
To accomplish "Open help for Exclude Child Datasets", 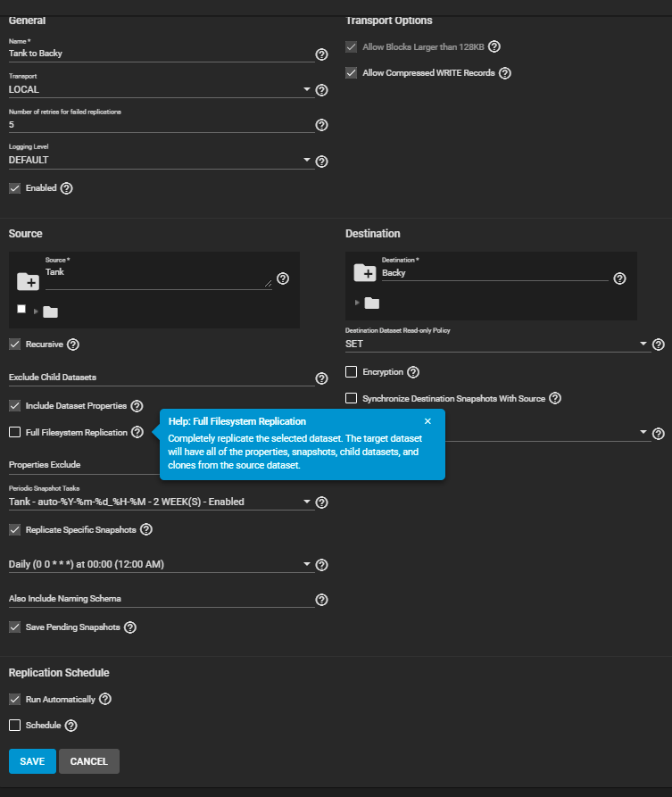I will [x=321, y=378].
